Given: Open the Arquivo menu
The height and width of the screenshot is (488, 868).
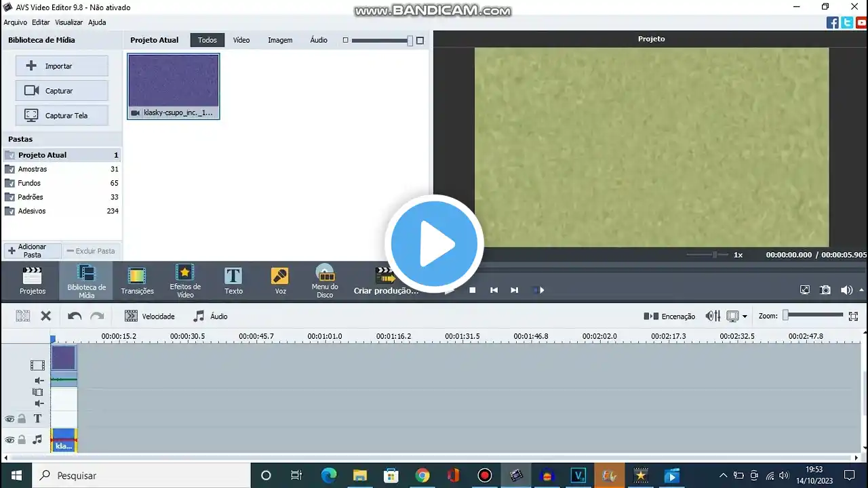Looking at the screenshot, I should click(15, 22).
